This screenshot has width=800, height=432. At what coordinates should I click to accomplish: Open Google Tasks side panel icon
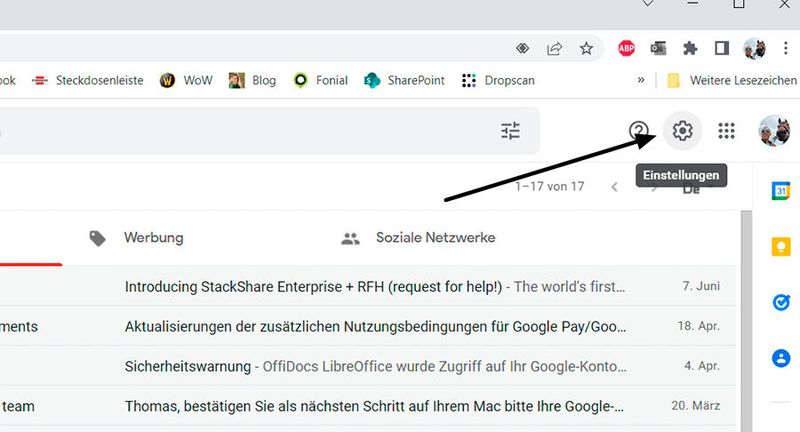[781, 302]
